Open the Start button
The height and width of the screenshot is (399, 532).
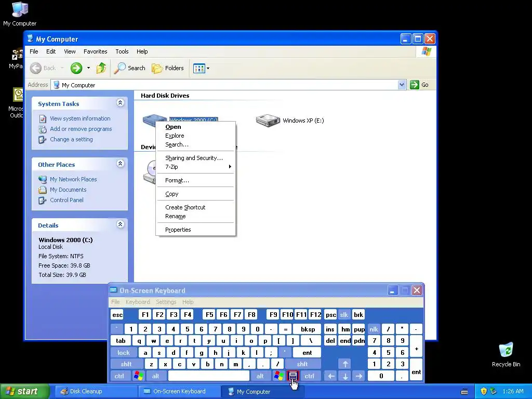point(24,391)
